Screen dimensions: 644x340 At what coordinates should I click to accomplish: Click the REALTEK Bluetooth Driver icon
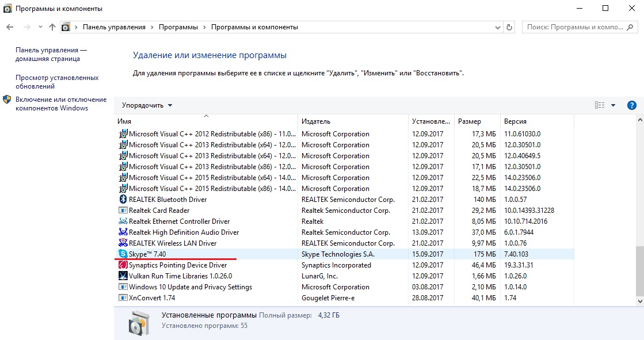pos(123,200)
